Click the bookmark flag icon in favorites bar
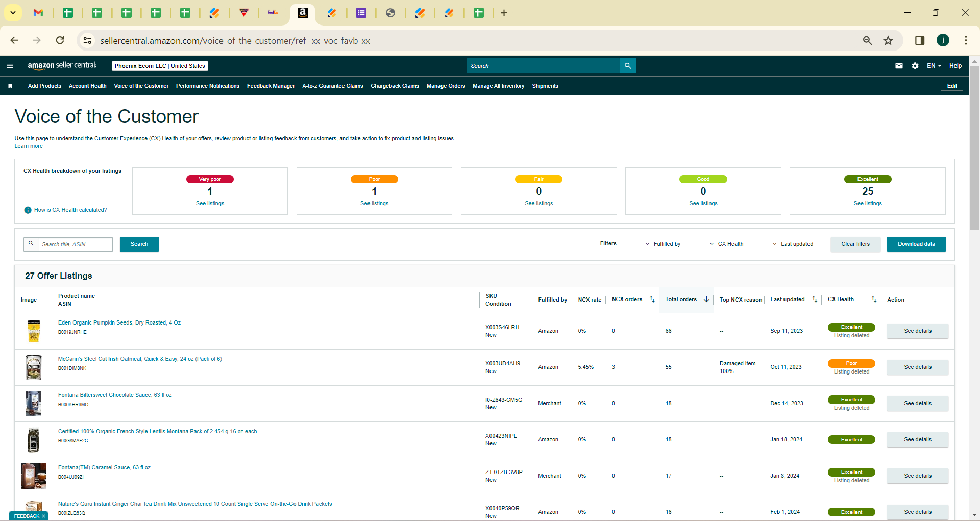980x521 pixels. (10, 86)
